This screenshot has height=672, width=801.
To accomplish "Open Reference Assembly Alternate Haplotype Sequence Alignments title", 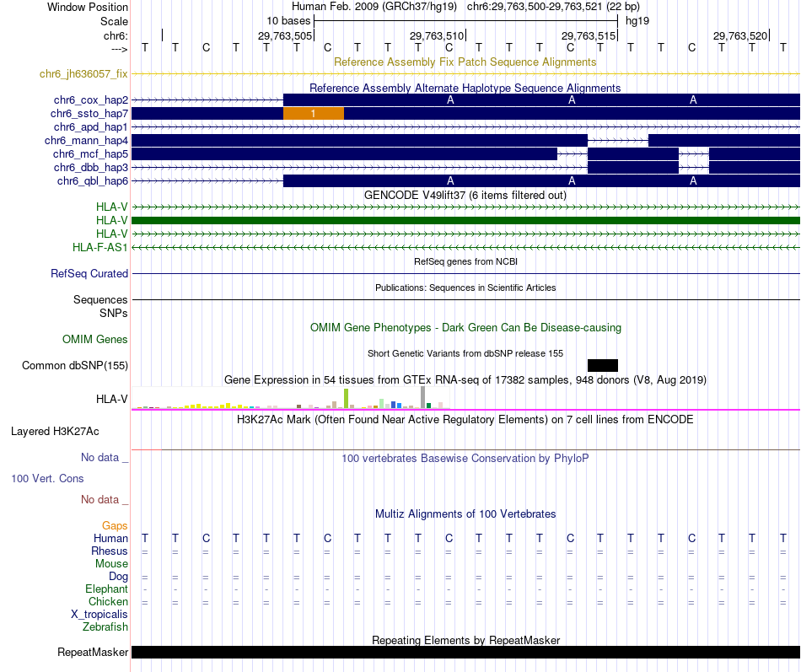I will click(x=465, y=88).
